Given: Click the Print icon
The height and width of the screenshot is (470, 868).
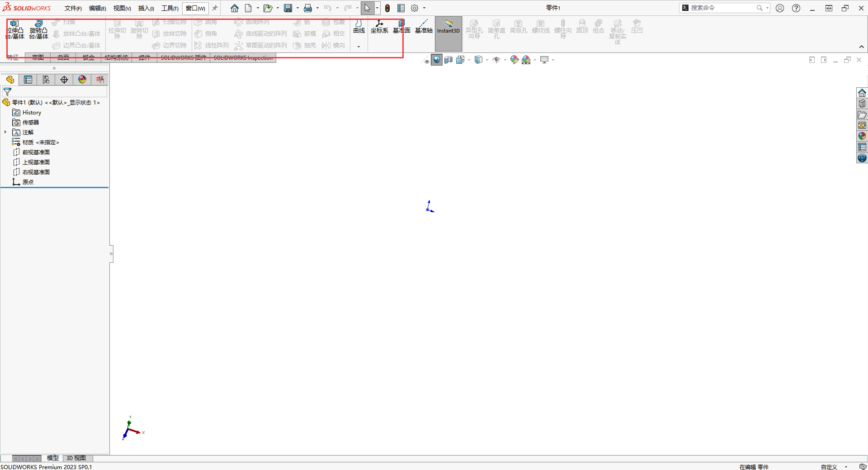Looking at the screenshot, I should 308,8.
